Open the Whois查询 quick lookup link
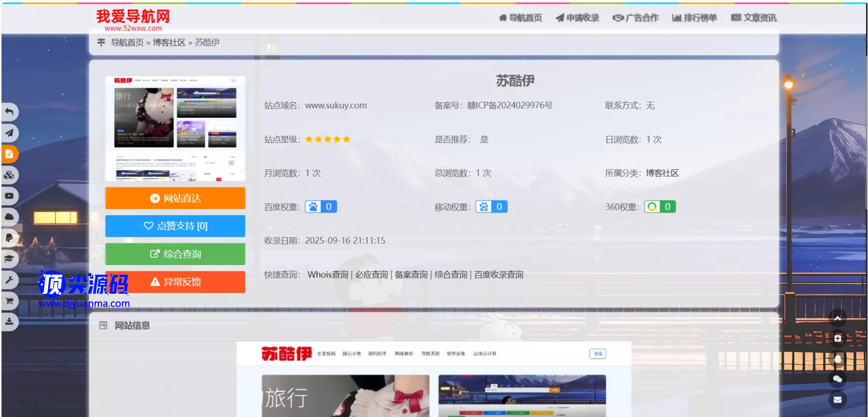Viewport: 868px width, 417px height. point(328,275)
